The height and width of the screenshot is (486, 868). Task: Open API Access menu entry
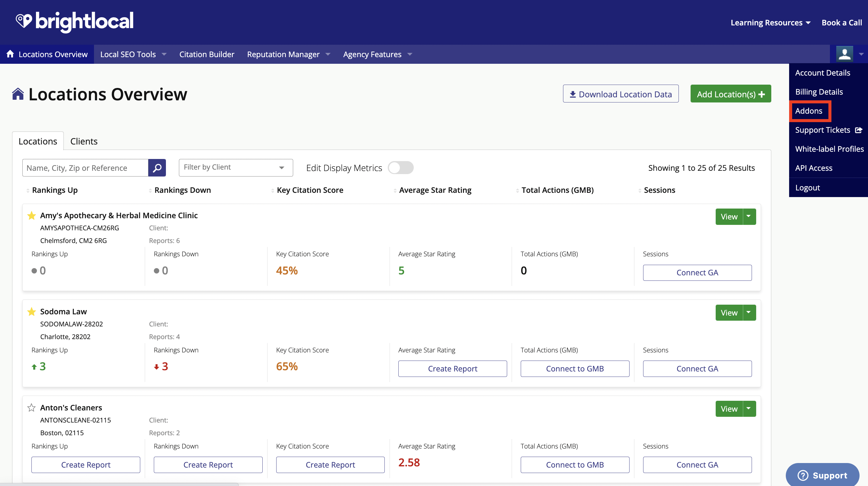click(x=814, y=168)
